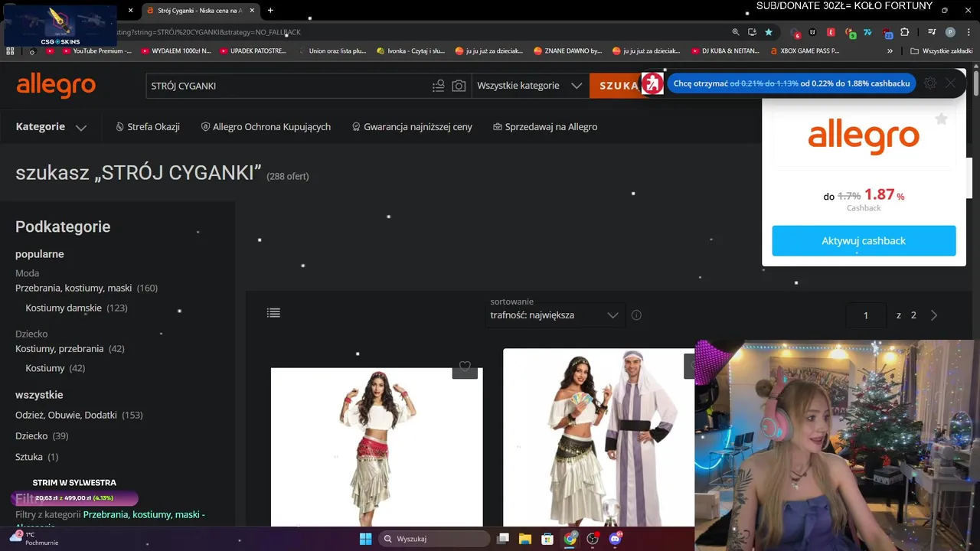Viewport: 980px width, 551px height.
Task: Open the camera image search icon
Action: (459, 86)
